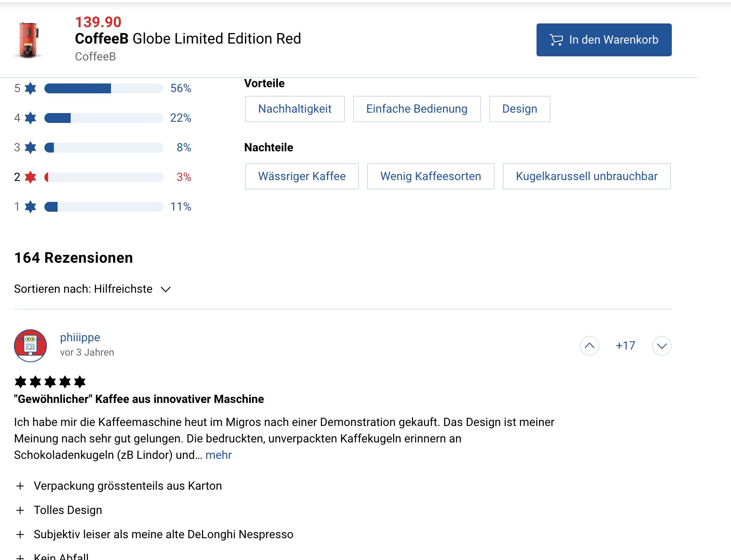Select Kugelkarussell unbrauchbar tag

586,176
